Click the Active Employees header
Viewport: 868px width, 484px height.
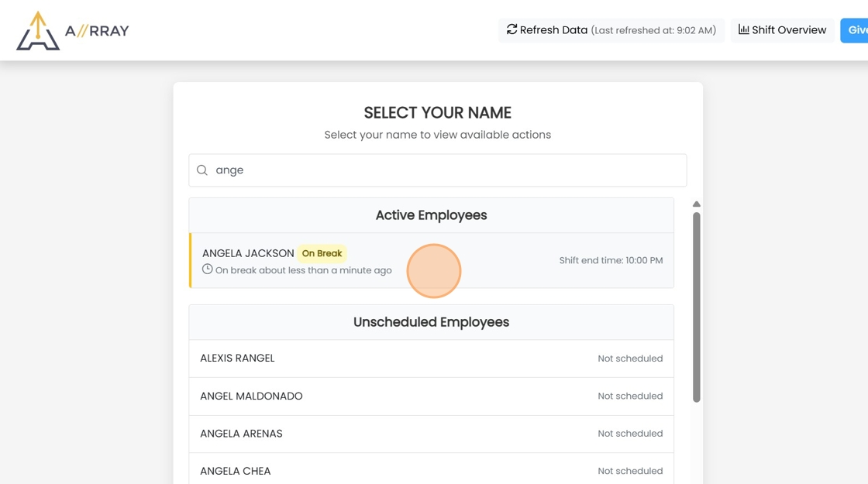[431, 215]
